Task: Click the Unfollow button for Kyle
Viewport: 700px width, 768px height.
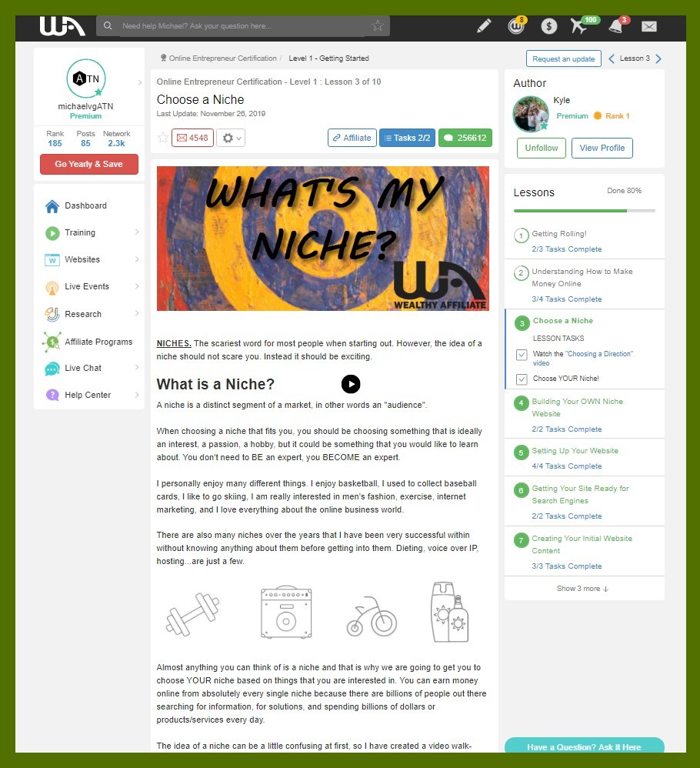Action: tap(542, 148)
